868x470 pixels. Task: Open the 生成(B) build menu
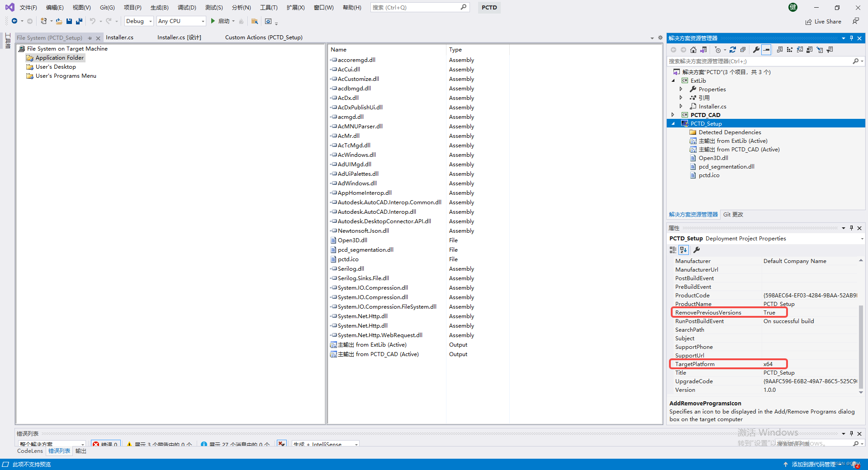[x=159, y=7]
